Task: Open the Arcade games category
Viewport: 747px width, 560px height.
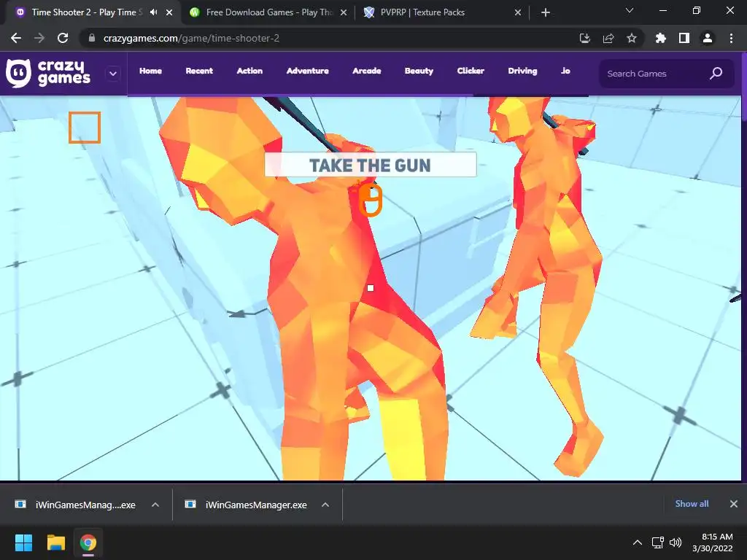Action: pos(366,71)
